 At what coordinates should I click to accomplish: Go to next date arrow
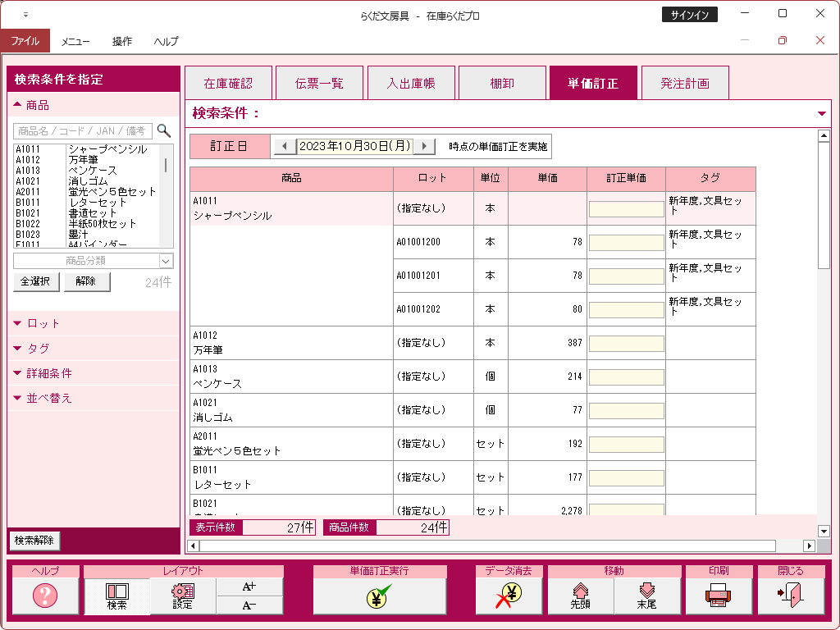tap(424, 146)
